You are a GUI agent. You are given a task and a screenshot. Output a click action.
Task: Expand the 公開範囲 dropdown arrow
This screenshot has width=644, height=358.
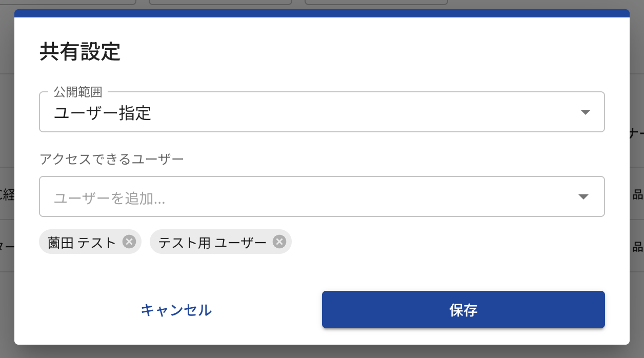pos(586,112)
